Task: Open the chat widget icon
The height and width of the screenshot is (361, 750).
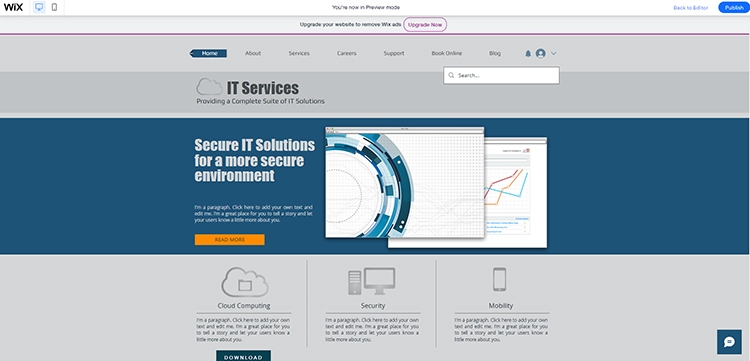Action: 729,341
